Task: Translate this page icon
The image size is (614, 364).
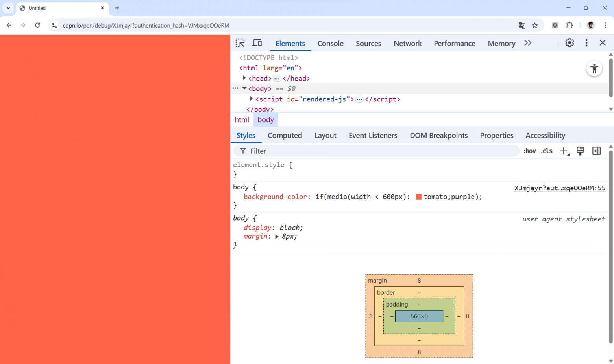Action: tap(522, 25)
